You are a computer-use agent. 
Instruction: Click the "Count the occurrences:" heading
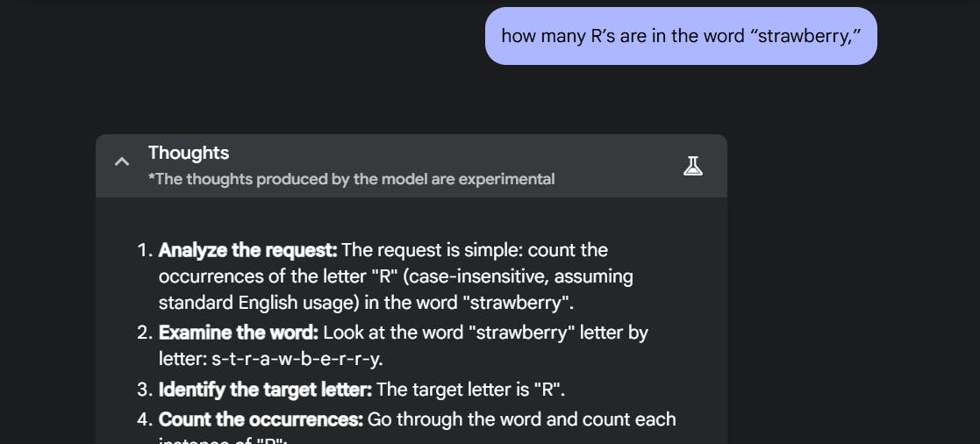coord(261,419)
